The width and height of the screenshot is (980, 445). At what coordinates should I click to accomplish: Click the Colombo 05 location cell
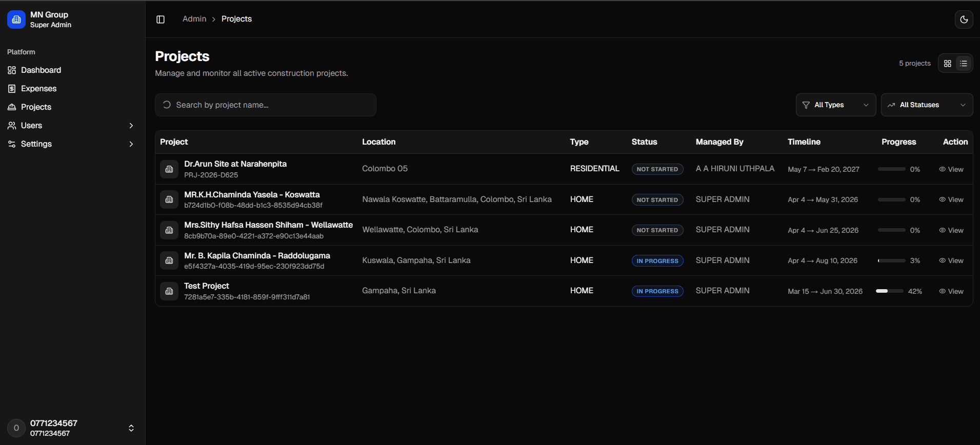coord(385,169)
